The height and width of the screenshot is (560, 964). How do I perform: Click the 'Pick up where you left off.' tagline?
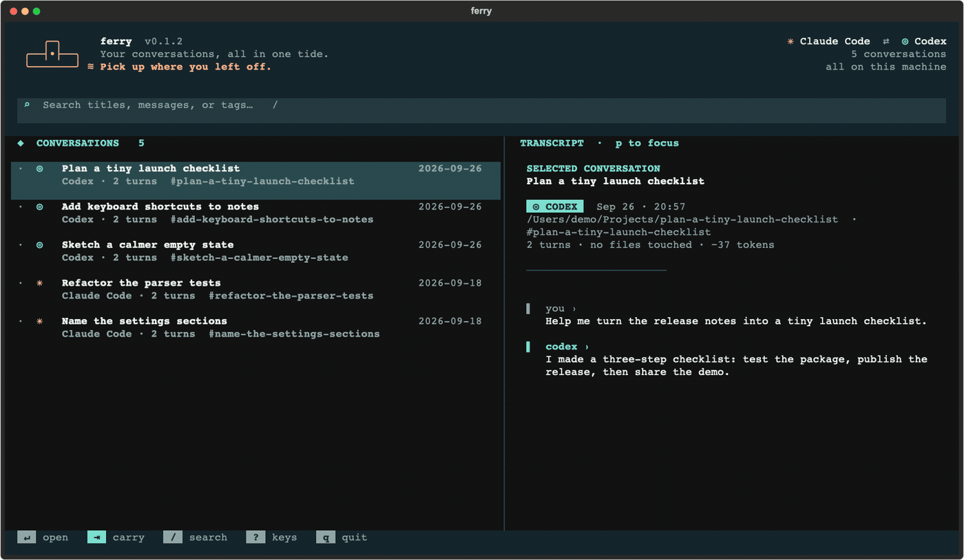point(186,67)
